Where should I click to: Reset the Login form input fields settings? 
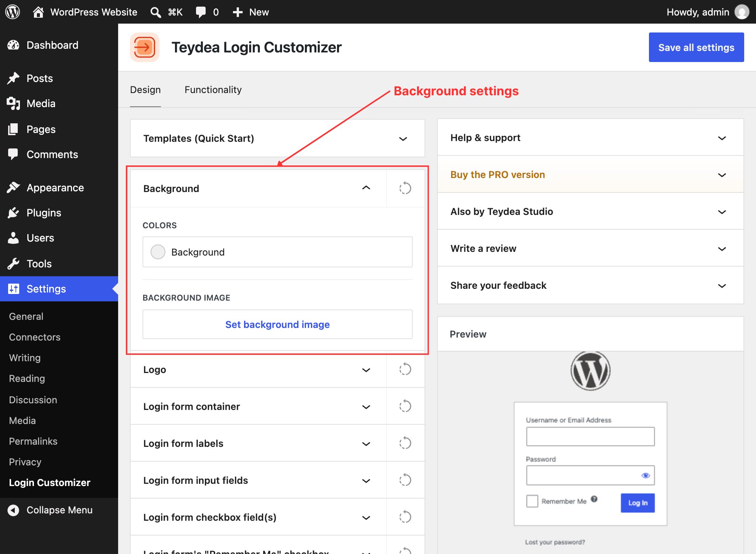405,480
